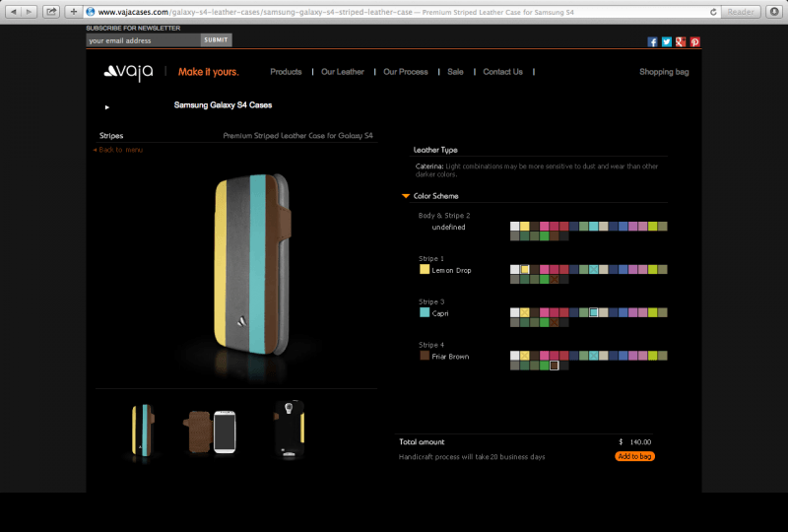Click the Samsung Galaxy S4 Cases link
788x532 pixels.
223,105
